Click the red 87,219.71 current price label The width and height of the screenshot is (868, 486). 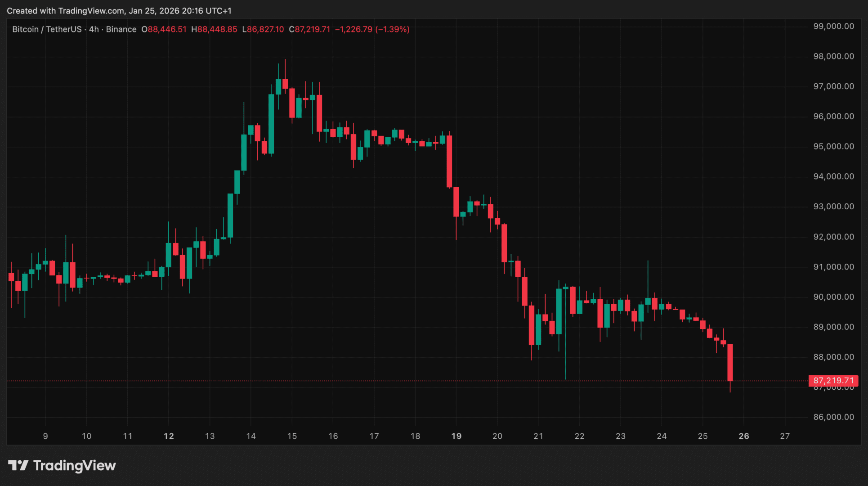point(833,381)
